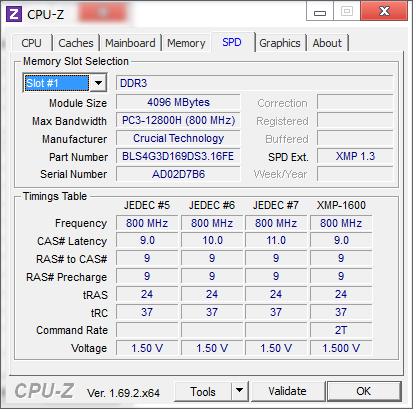Minimize the CPU-Z window
The image size is (416, 413).
point(320,12)
